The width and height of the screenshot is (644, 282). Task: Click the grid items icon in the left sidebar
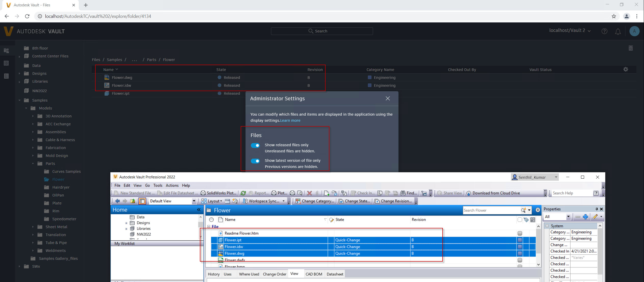click(6, 63)
